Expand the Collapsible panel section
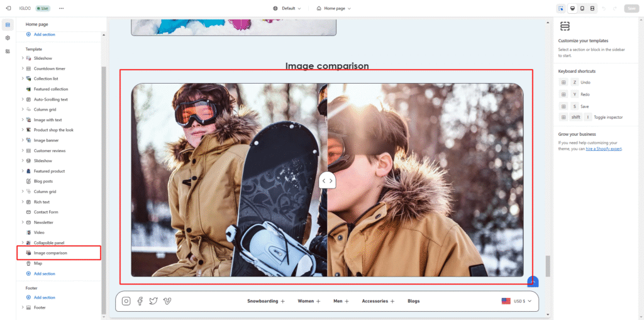The height and width of the screenshot is (320, 644). click(23, 243)
